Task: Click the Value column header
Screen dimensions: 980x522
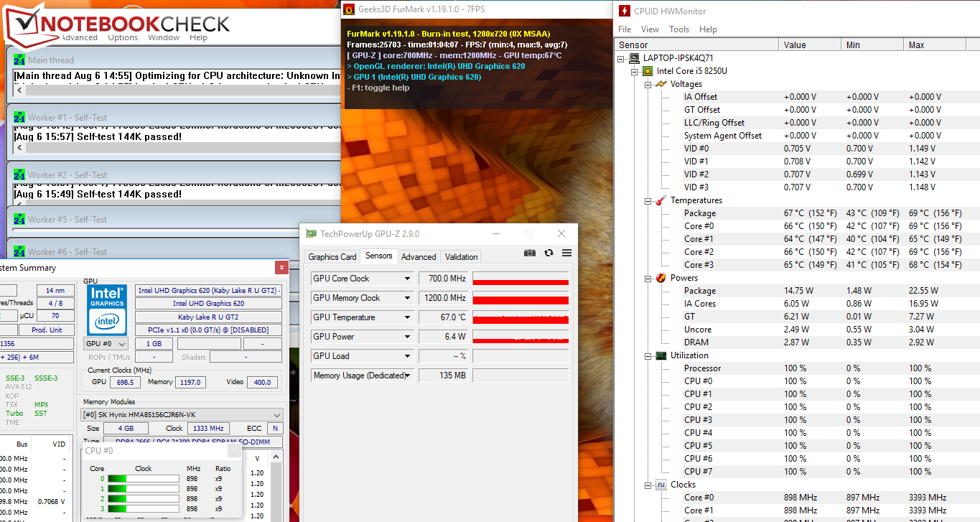Action: [x=811, y=45]
